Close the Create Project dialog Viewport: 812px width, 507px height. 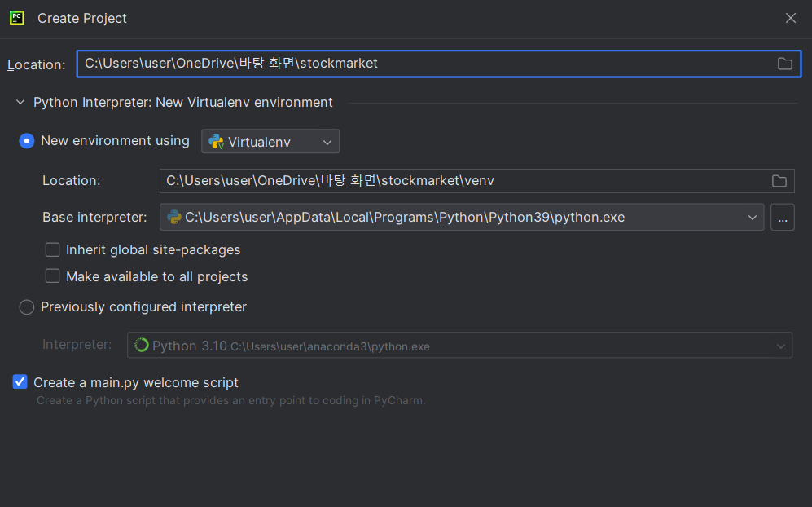point(790,18)
